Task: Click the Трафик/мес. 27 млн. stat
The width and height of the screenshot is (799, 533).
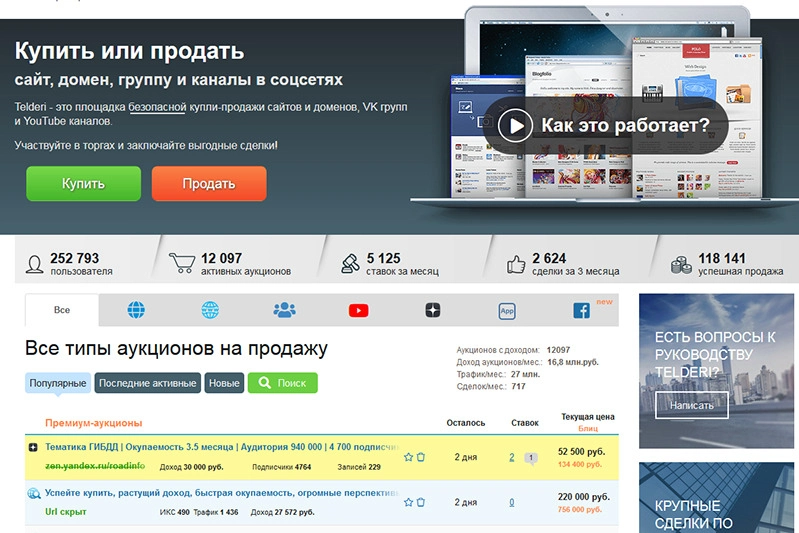Action: tap(498, 374)
